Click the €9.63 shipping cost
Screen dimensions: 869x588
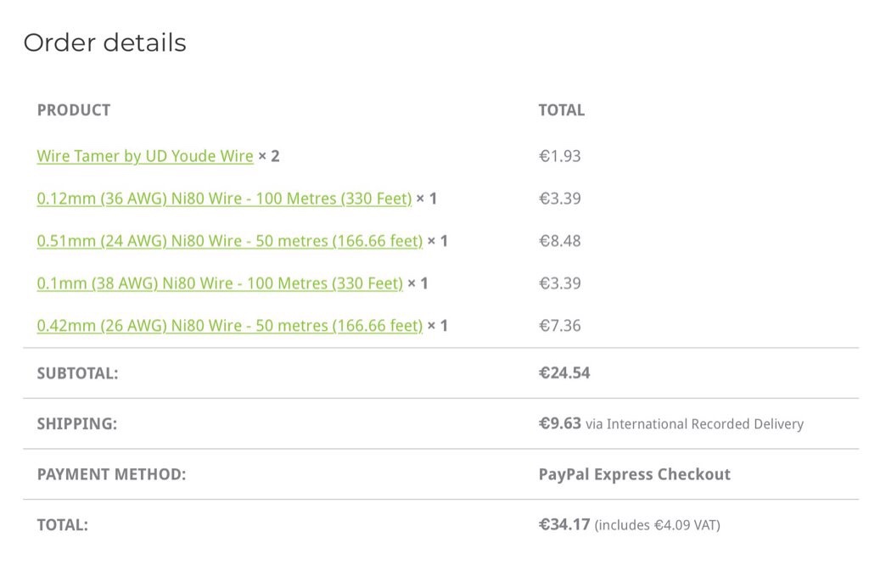(x=559, y=423)
